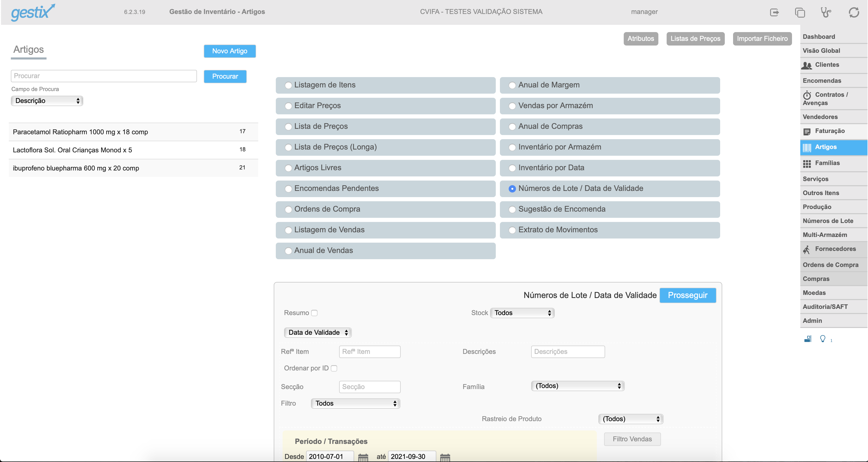
Task: Go to Contratos / Avenças in the sidebar
Action: pos(834,99)
